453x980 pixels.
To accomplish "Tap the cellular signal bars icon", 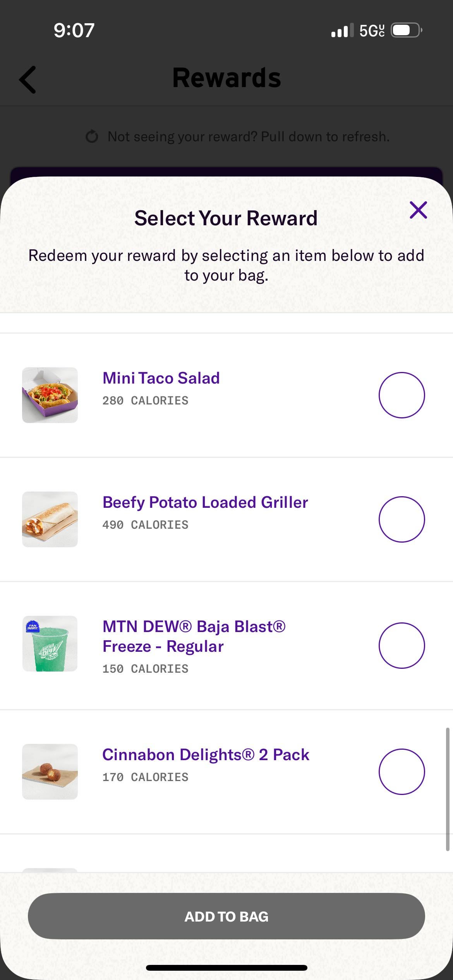I will click(342, 30).
